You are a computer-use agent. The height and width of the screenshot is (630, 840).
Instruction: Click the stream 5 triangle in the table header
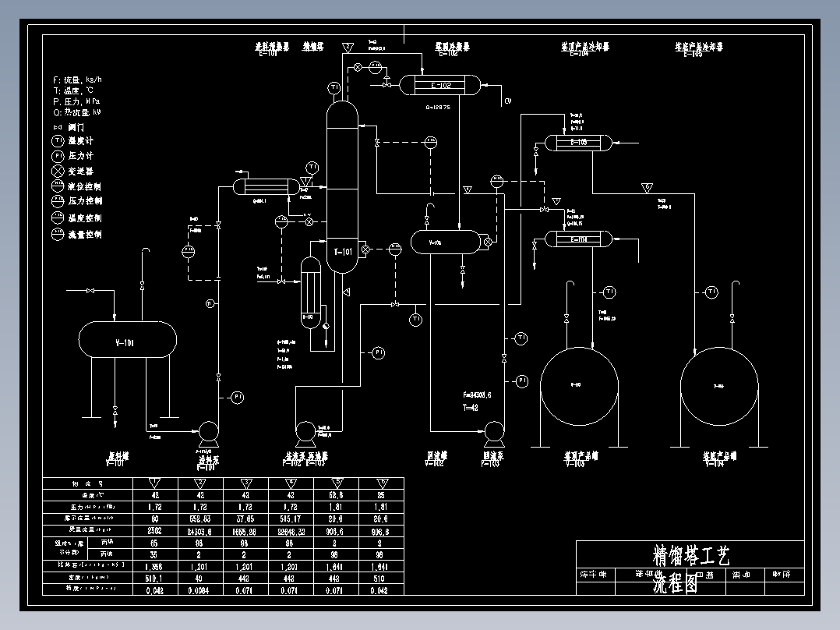tap(337, 483)
